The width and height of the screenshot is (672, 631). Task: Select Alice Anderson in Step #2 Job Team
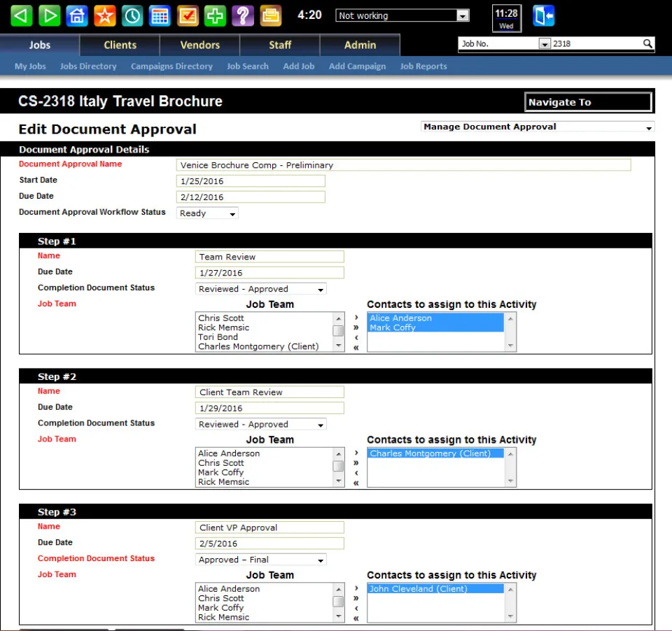229,453
